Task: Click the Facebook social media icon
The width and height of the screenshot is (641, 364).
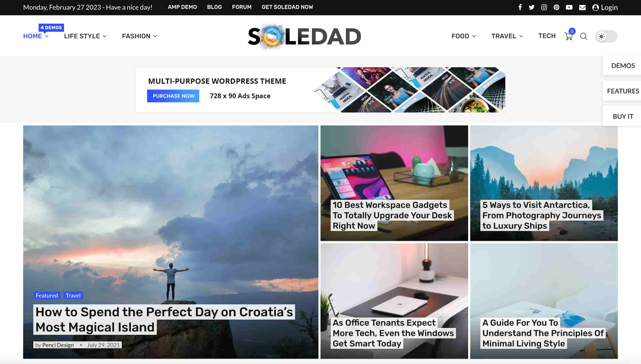Action: tap(520, 7)
